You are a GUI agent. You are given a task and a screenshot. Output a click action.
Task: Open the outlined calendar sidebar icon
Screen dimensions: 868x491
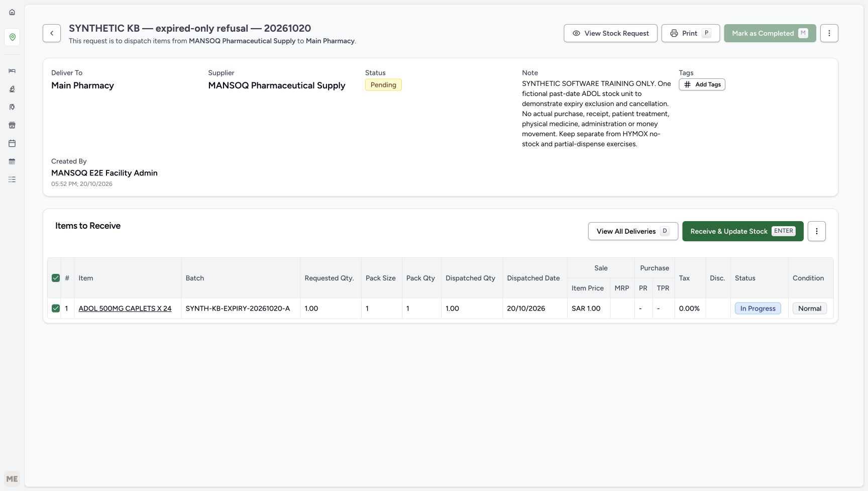pyautogui.click(x=12, y=143)
